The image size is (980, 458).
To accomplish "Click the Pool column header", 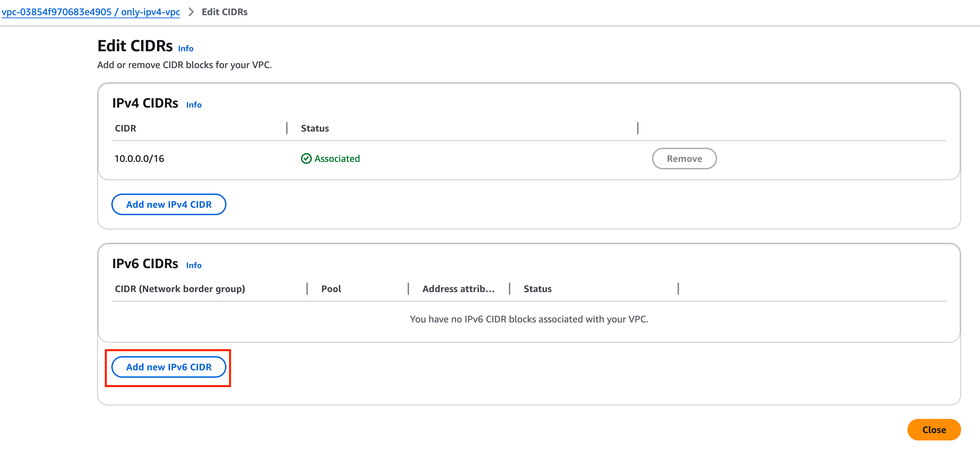I will coord(331,289).
